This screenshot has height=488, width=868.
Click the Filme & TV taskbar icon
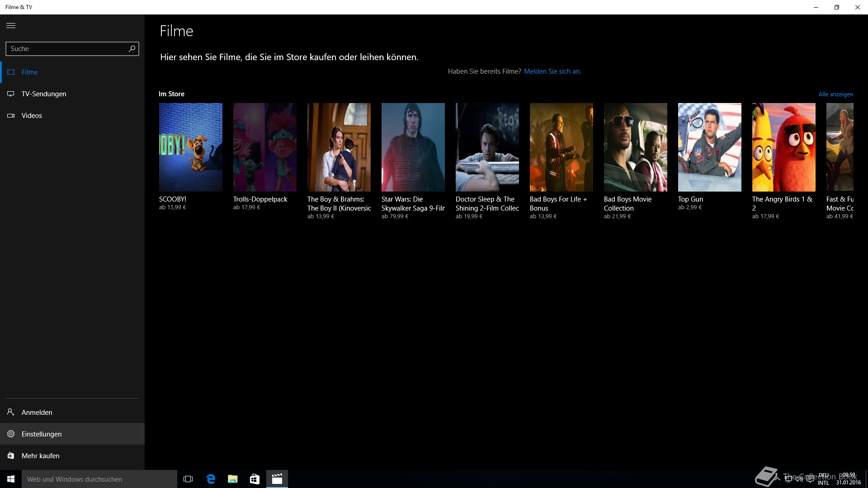[x=277, y=479]
